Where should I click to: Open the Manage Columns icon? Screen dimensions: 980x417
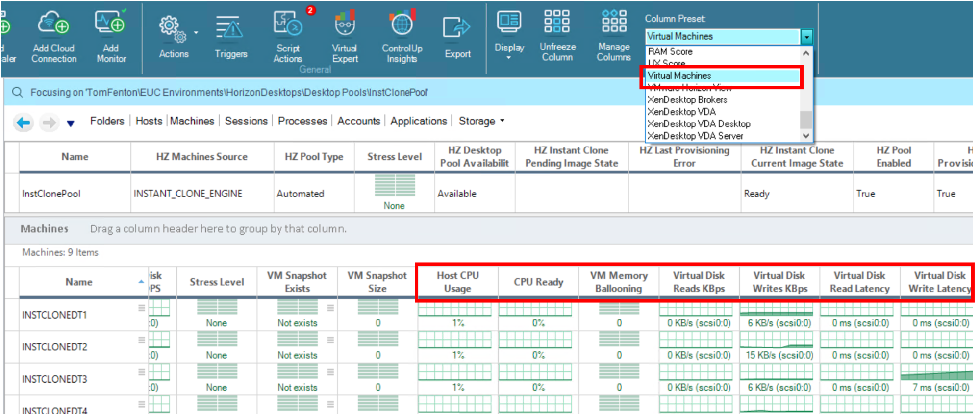[614, 22]
